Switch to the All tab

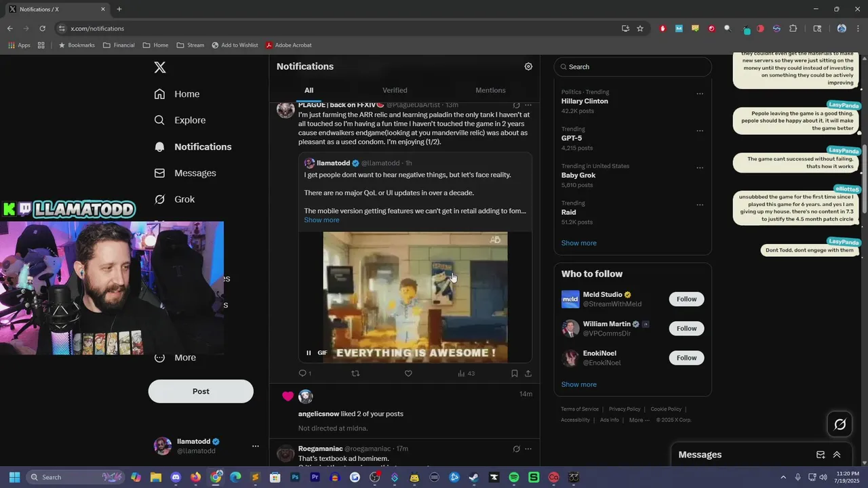pos(309,90)
